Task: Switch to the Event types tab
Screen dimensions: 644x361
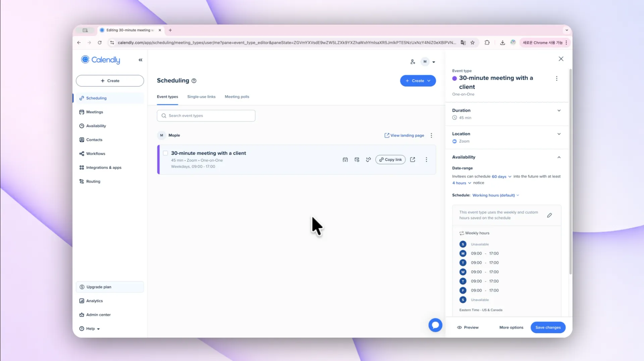Action: click(167, 97)
